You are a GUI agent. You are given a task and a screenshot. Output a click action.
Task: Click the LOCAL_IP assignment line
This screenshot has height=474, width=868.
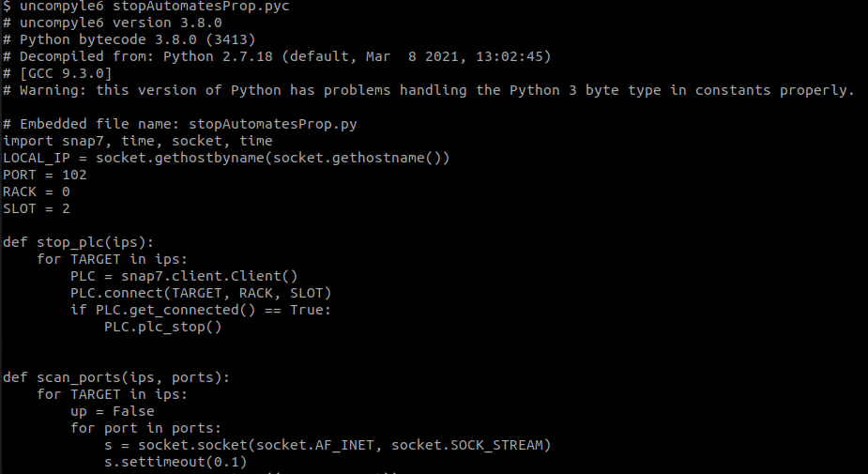[x=226, y=158]
